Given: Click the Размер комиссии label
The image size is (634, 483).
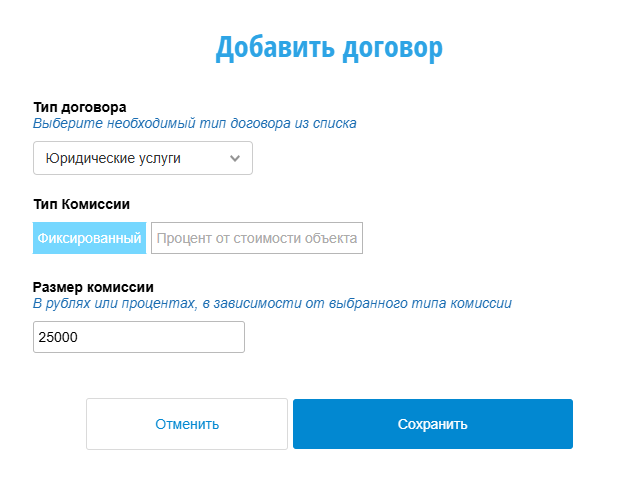Looking at the screenshot, I should [93, 286].
